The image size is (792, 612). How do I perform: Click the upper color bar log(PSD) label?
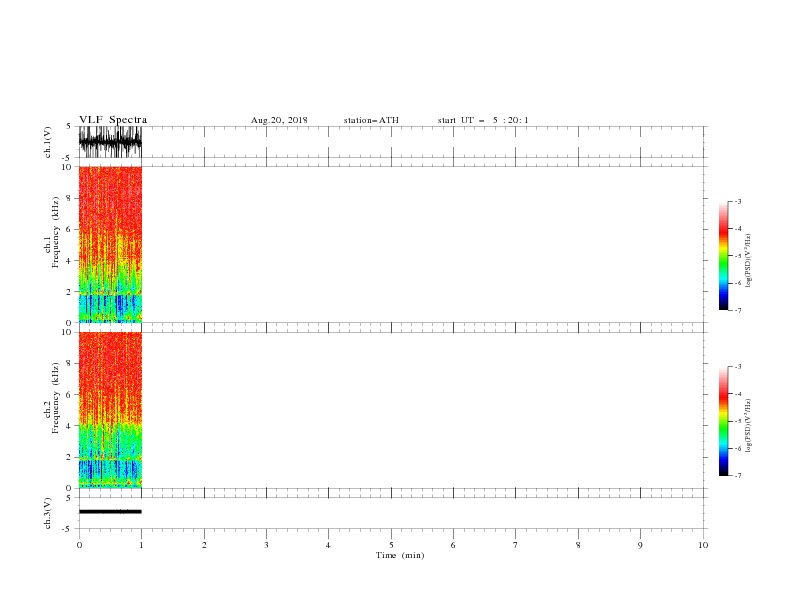click(748, 261)
